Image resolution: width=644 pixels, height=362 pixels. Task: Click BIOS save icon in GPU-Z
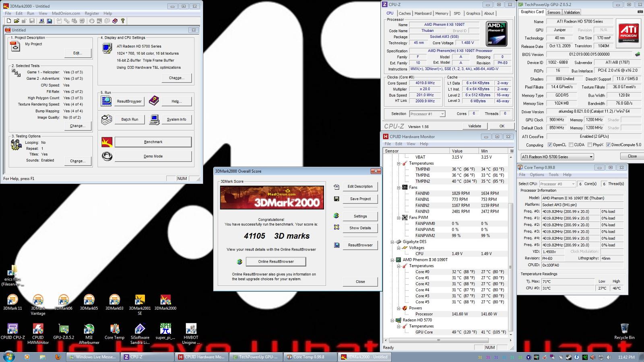[x=638, y=54]
